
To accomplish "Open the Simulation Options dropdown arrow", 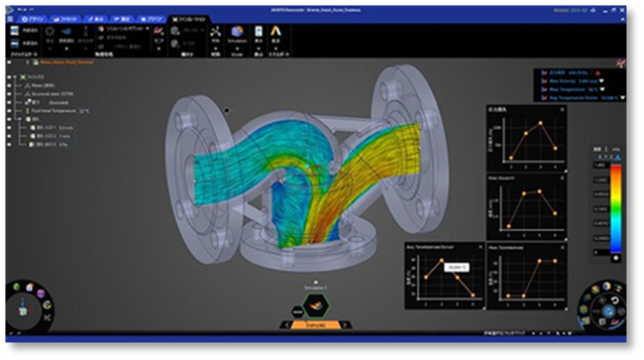I will click(148, 29).
